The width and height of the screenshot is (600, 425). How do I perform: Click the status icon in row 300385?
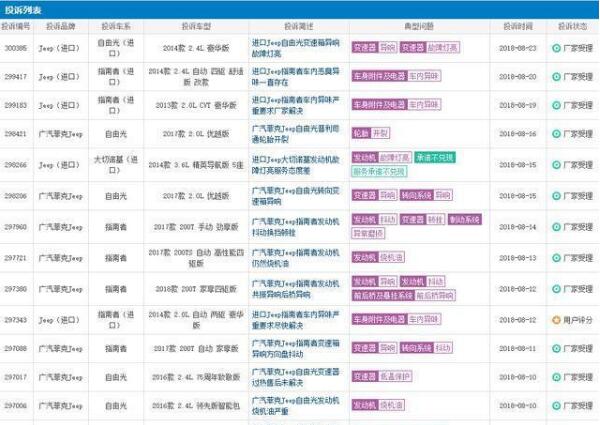pyautogui.click(x=556, y=48)
